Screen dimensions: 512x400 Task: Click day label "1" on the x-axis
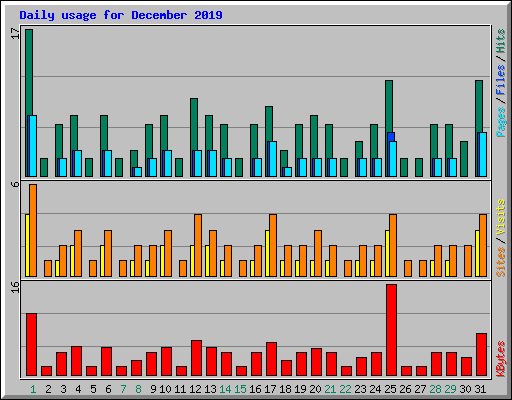coord(33,389)
